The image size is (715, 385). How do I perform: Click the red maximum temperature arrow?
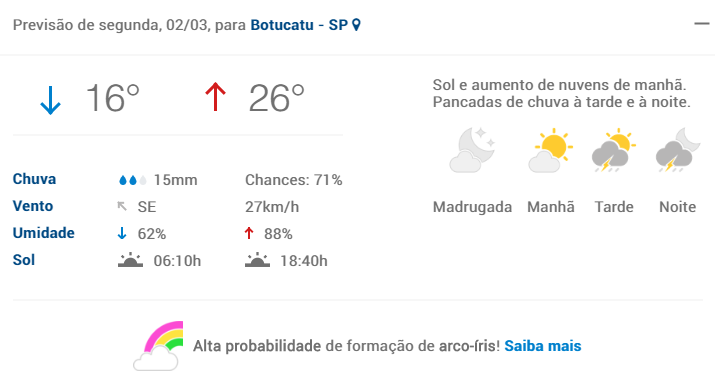pyautogui.click(x=215, y=97)
